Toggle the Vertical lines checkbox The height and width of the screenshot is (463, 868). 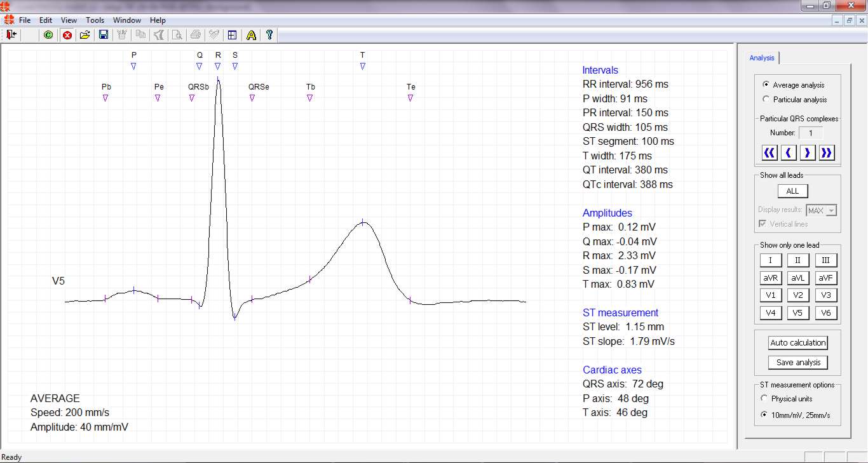pyautogui.click(x=763, y=224)
